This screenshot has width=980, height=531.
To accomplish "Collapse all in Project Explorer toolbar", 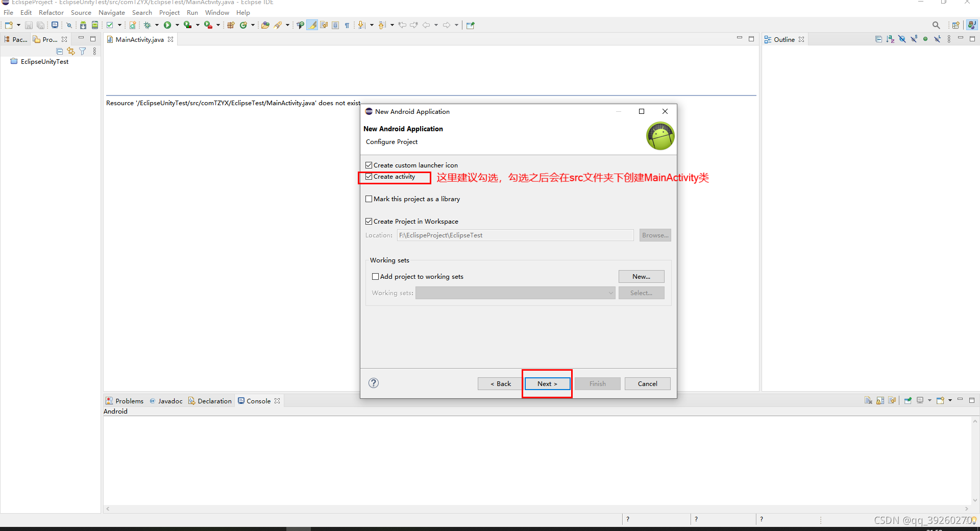I will point(59,51).
